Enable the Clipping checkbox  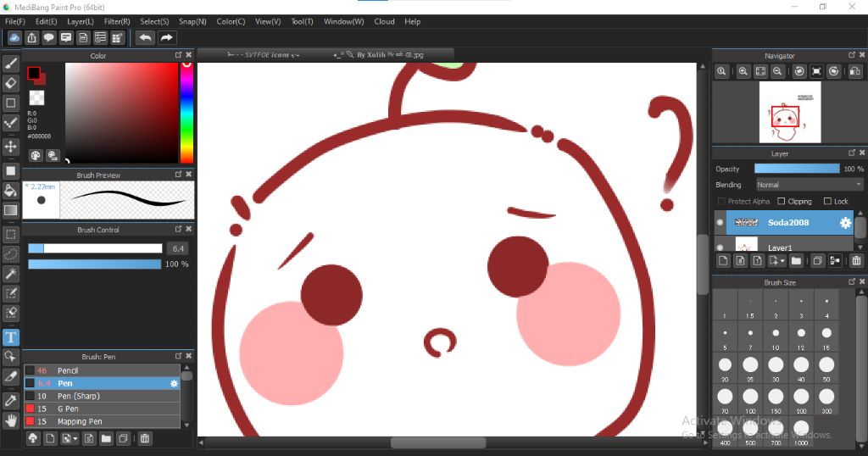tap(781, 201)
